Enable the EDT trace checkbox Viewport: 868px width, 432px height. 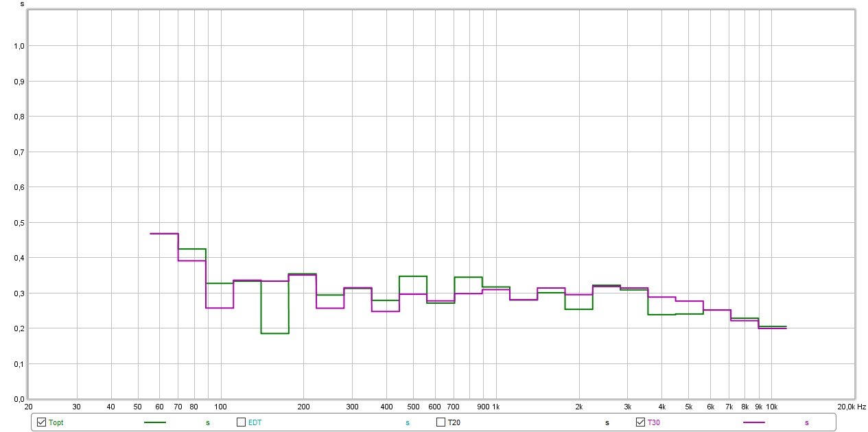tap(241, 422)
